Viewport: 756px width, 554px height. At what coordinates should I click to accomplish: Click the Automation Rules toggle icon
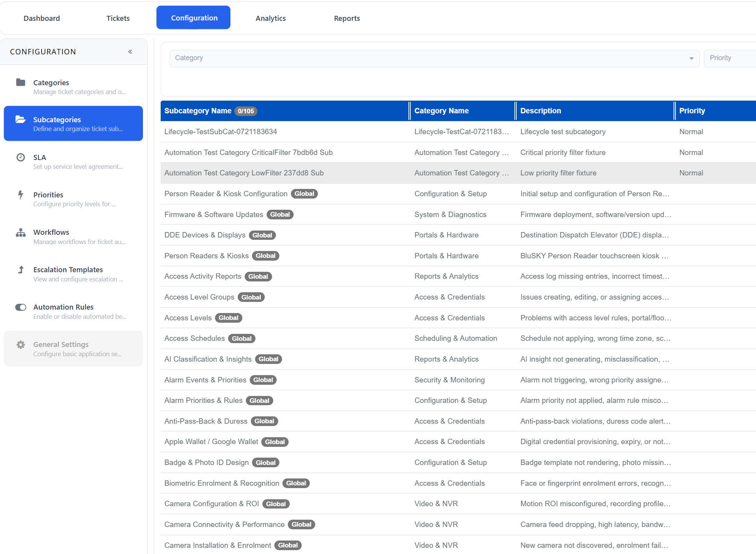click(20, 307)
